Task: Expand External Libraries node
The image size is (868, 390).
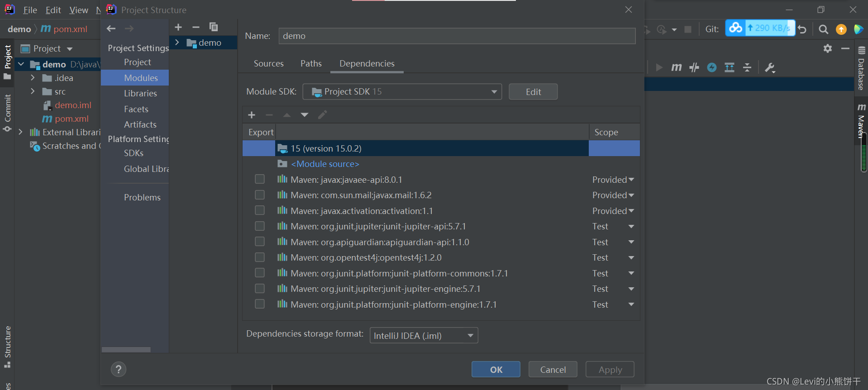Action: [20, 132]
